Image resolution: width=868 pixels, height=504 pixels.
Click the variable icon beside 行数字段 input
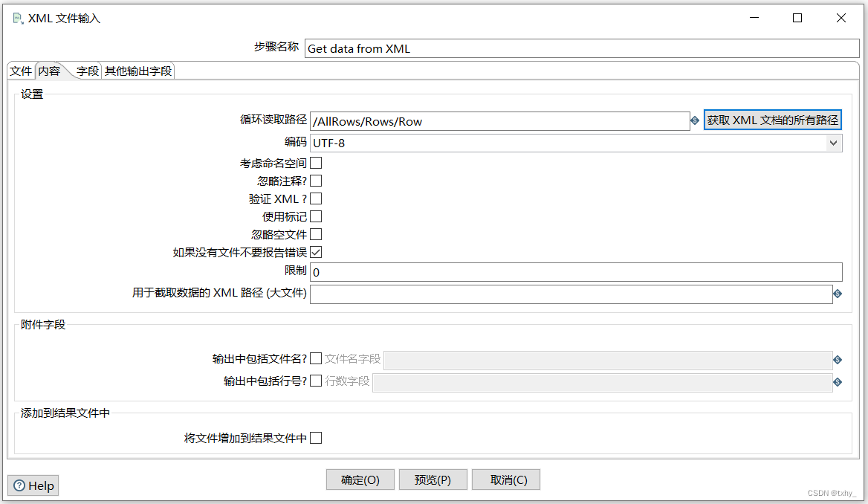click(838, 381)
